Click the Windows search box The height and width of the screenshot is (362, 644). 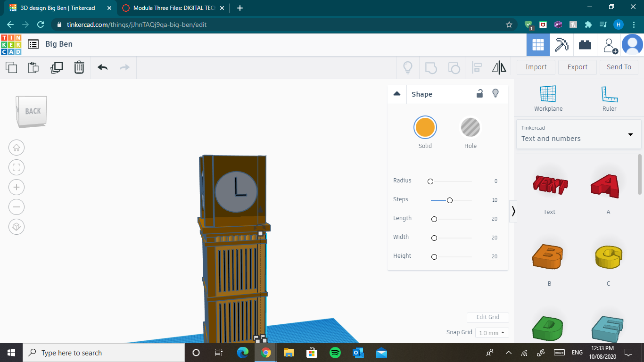coord(104,353)
